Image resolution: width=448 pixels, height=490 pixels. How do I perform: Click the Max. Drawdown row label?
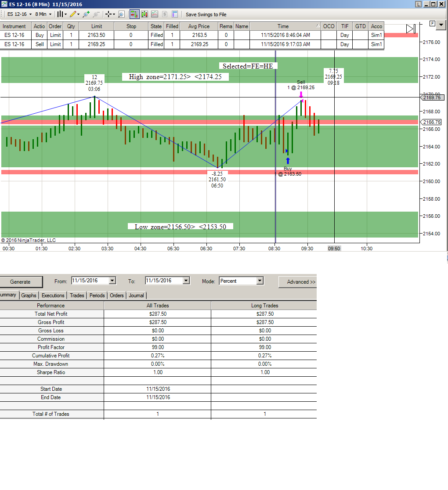click(51, 364)
